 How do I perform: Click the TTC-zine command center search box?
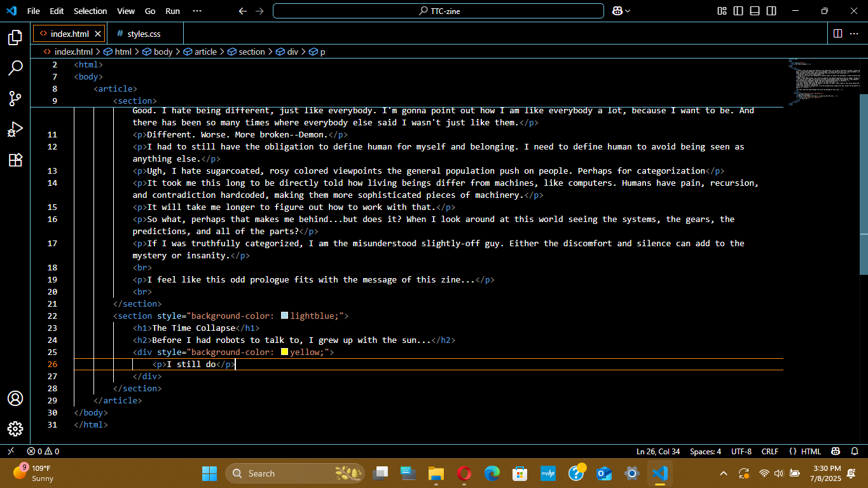click(x=438, y=11)
